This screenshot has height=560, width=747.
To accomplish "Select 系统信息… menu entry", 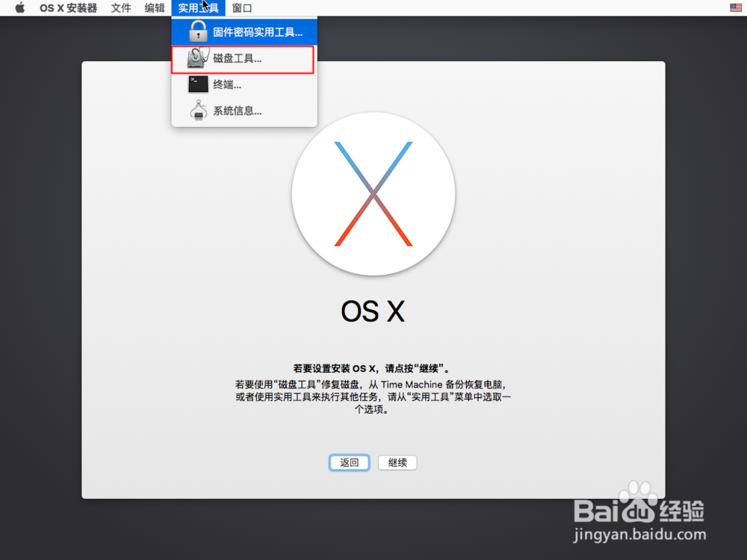I will (244, 111).
